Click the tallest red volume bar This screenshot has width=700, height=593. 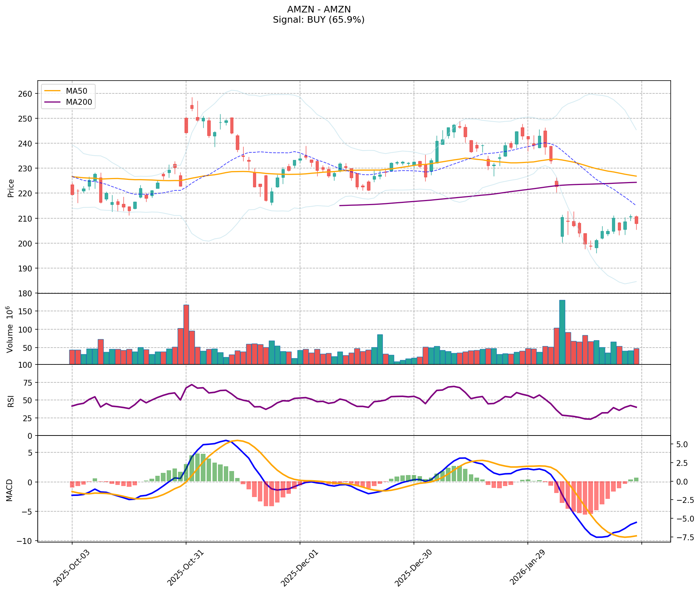click(186, 334)
